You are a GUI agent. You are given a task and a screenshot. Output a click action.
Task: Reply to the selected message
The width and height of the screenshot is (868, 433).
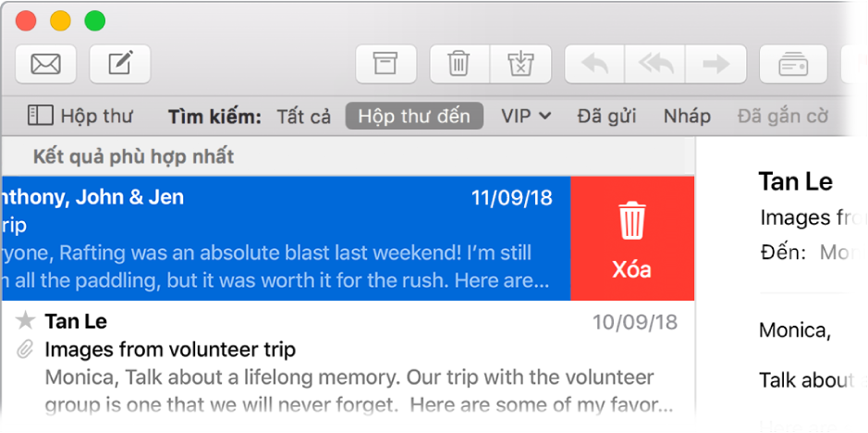594,64
